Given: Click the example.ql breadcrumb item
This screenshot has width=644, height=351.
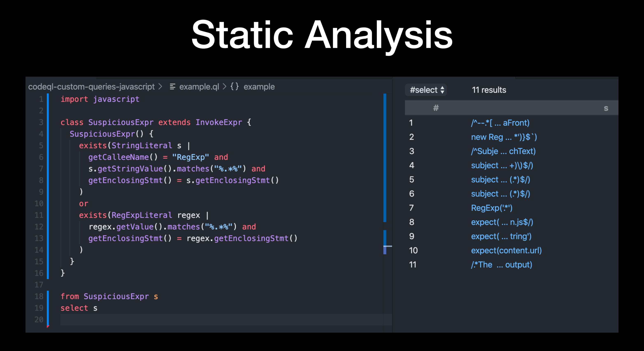Looking at the screenshot, I should (199, 87).
